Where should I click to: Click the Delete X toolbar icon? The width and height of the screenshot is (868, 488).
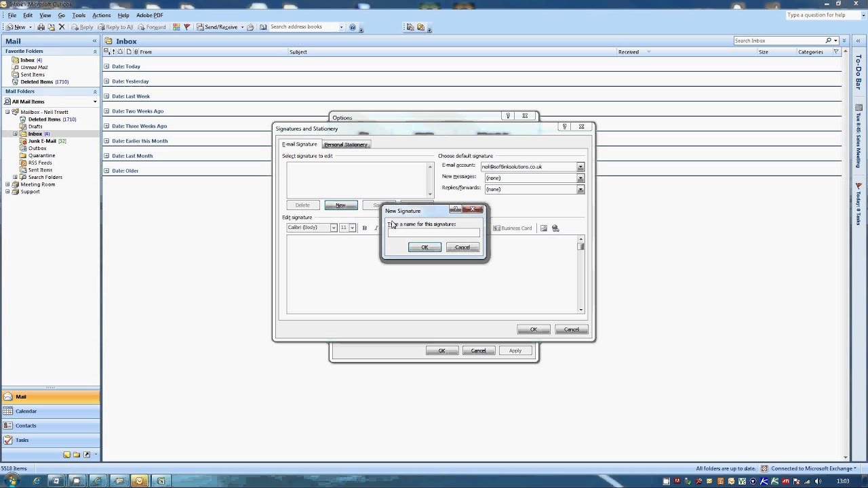[x=62, y=27]
